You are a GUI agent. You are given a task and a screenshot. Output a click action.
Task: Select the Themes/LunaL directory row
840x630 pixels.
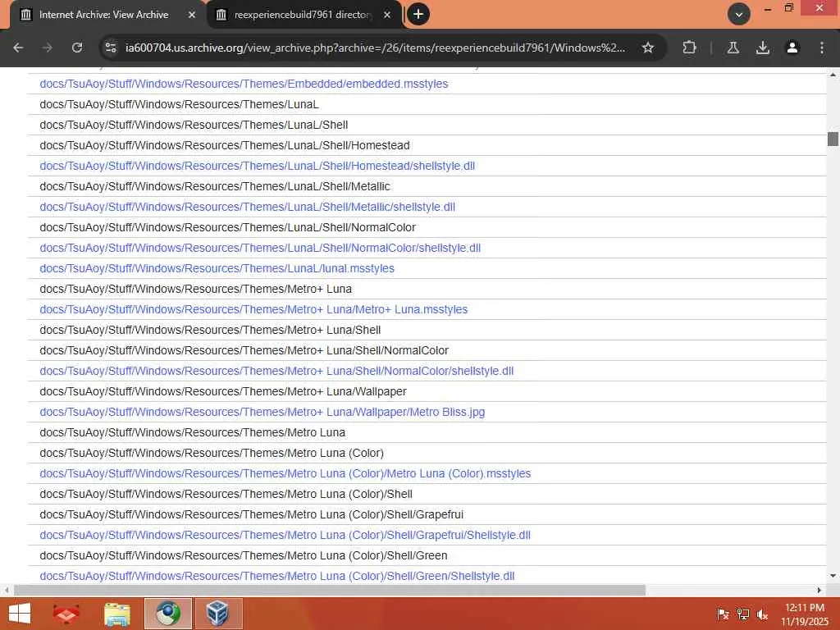point(427,104)
